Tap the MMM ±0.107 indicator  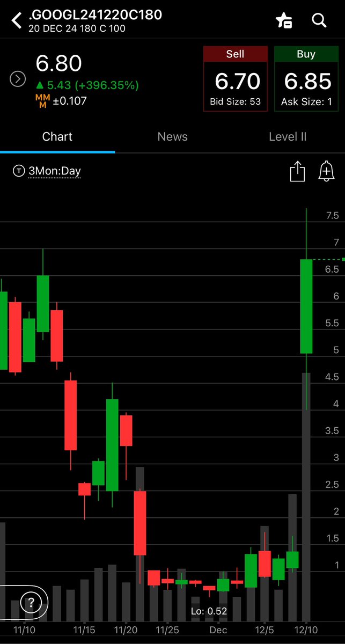click(x=61, y=100)
